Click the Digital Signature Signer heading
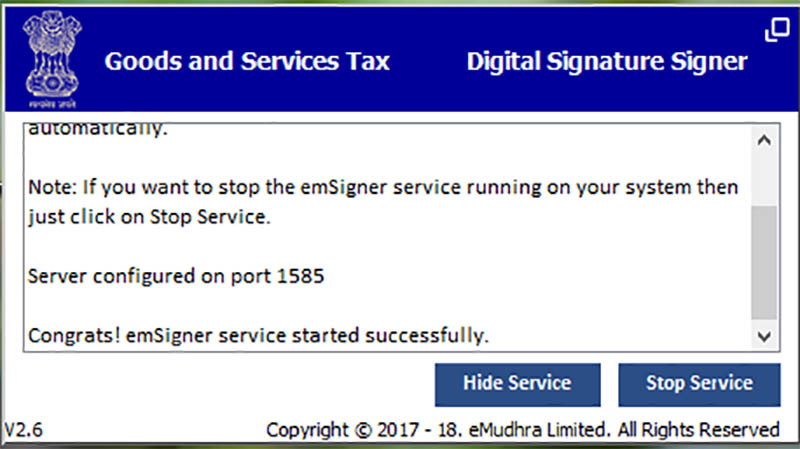 (606, 61)
